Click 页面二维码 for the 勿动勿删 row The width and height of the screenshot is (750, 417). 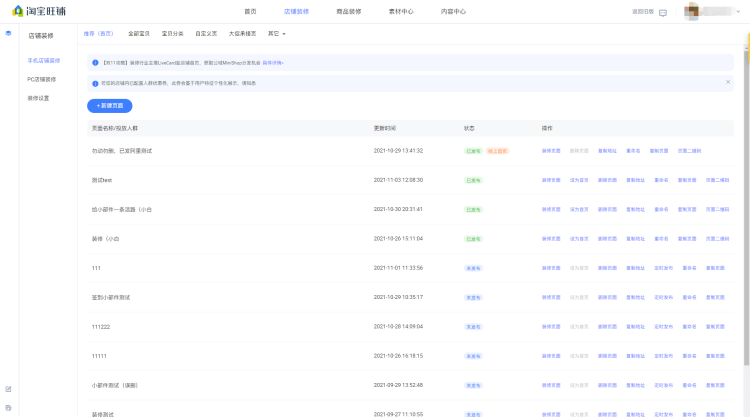click(689, 151)
